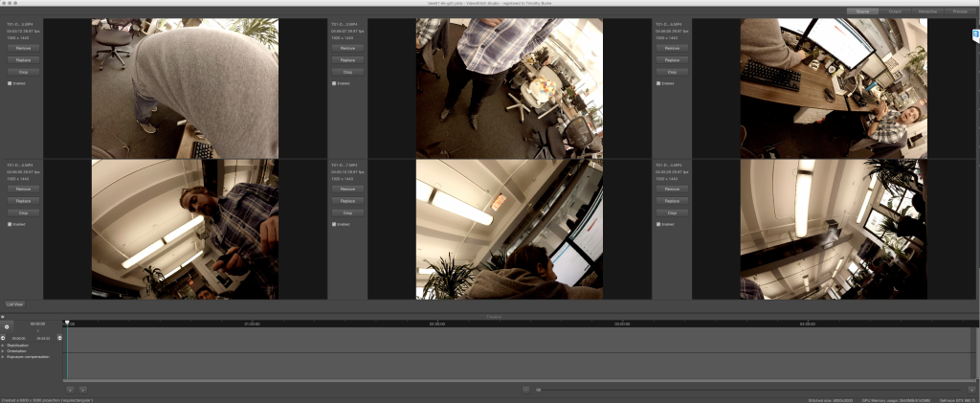The height and width of the screenshot is (403, 980).
Task: Open the Output tab
Action: [x=895, y=11]
